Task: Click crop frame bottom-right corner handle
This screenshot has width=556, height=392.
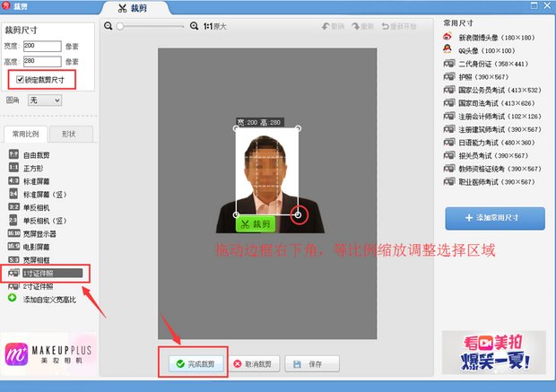Action: tap(299, 214)
